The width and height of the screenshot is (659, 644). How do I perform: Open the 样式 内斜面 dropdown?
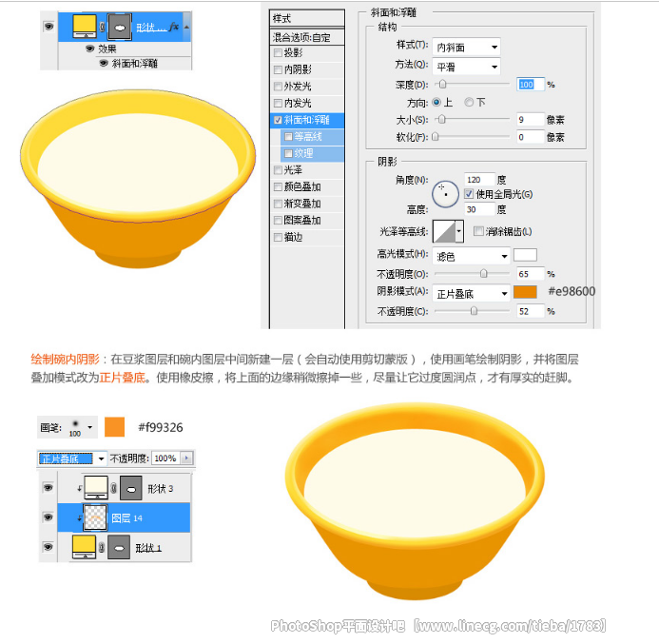[x=466, y=47]
